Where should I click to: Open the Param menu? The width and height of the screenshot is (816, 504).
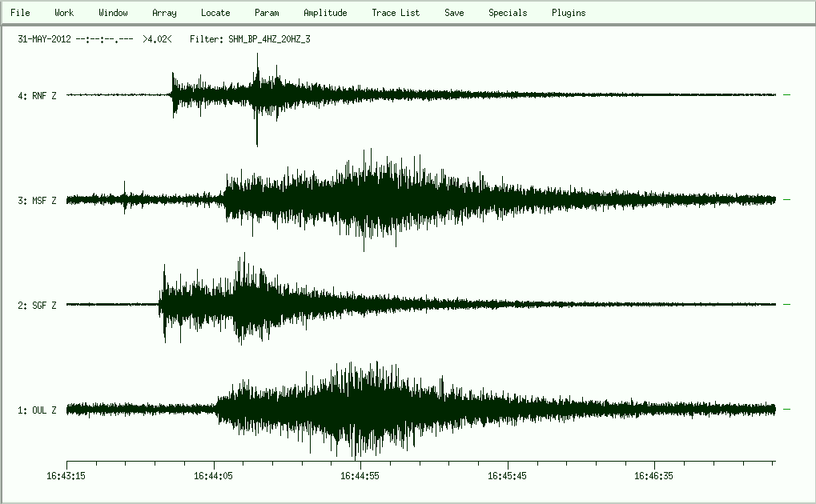pos(267,13)
